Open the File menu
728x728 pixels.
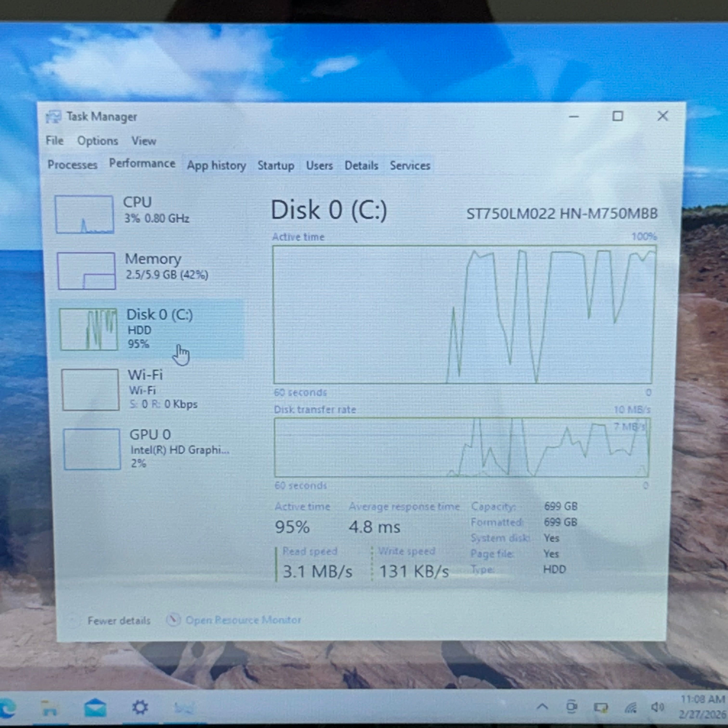[55, 141]
